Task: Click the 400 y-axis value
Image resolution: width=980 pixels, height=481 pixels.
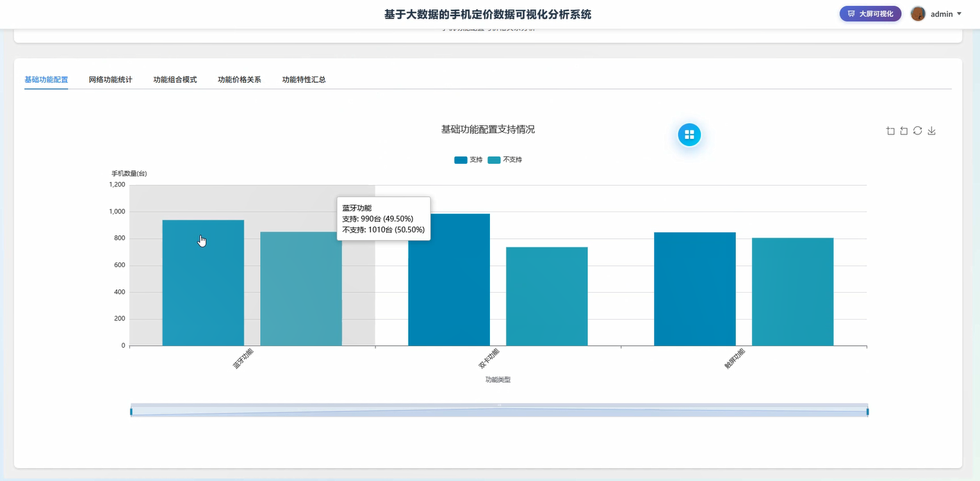Action: (x=119, y=292)
